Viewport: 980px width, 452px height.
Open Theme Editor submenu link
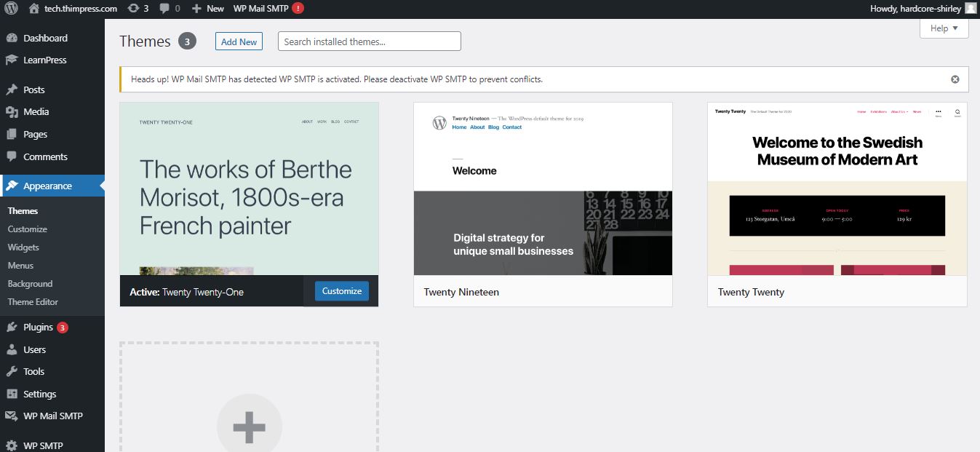click(33, 302)
